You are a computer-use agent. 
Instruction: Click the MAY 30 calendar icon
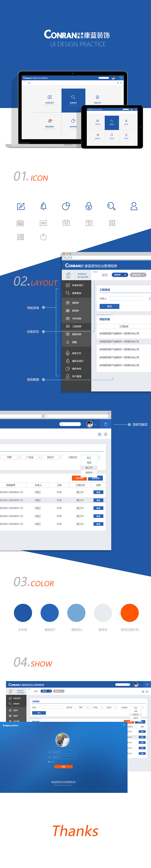89,223
